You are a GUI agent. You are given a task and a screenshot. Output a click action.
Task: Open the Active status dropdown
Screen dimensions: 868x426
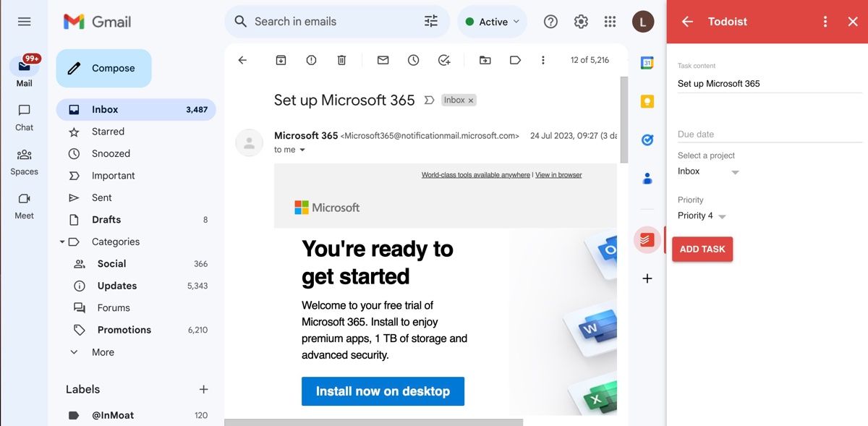pos(493,22)
